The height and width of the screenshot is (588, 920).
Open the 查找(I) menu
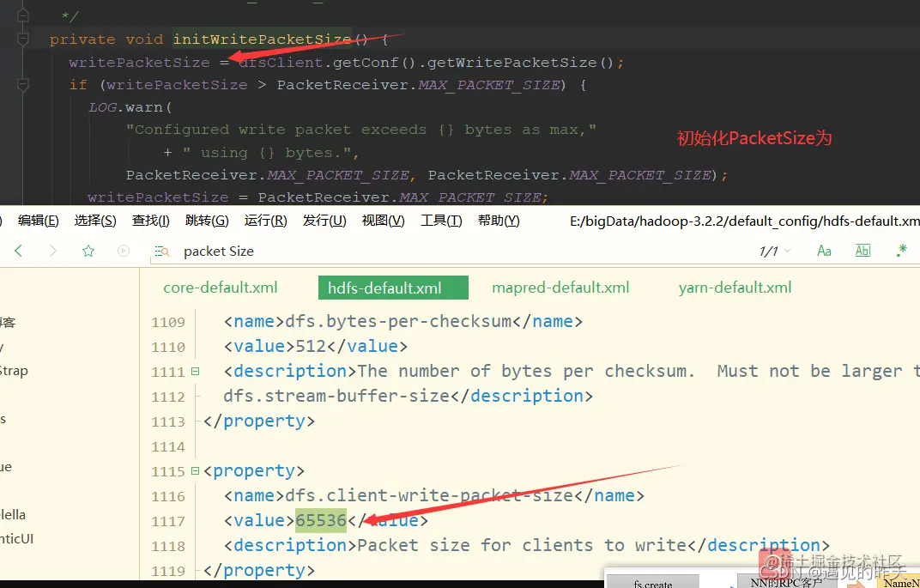click(151, 221)
